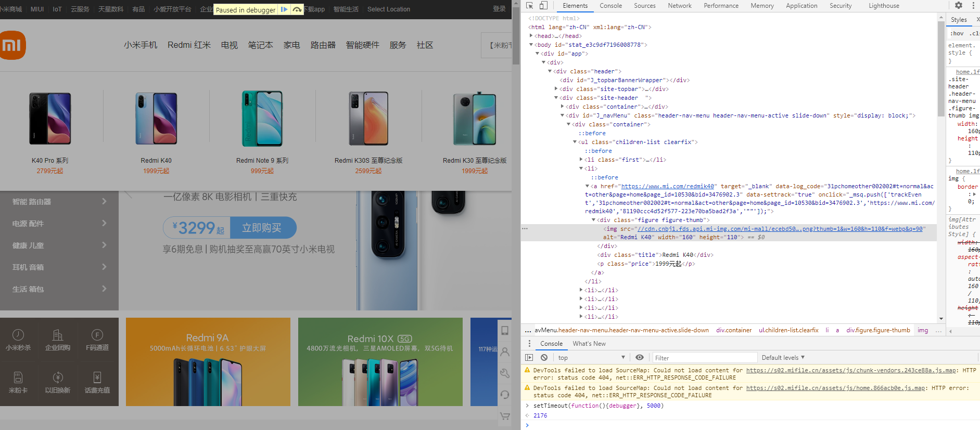
Task: Open the 话费充值 recharge icon tile
Action: (x=97, y=383)
